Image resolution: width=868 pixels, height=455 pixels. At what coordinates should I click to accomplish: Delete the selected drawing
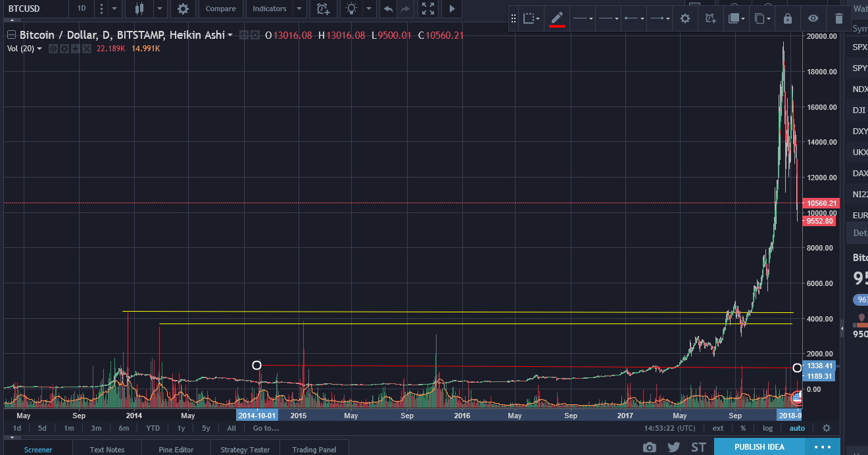coord(838,18)
